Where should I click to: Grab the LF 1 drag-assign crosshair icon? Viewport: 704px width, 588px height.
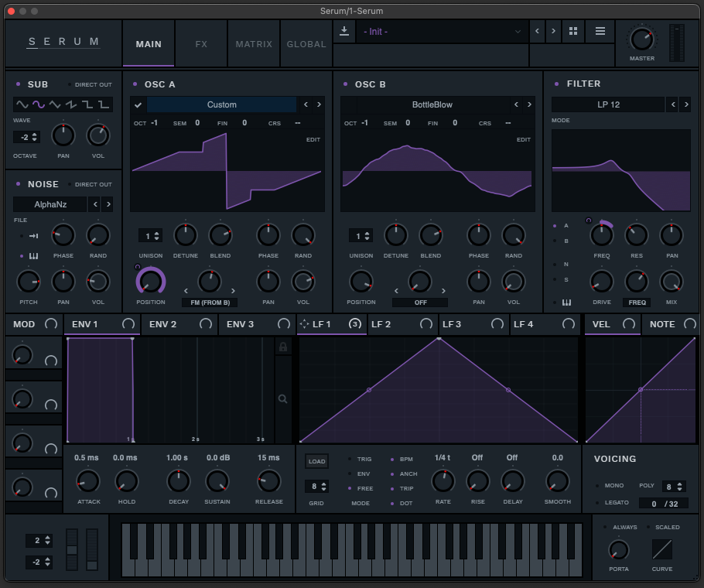[x=304, y=323]
